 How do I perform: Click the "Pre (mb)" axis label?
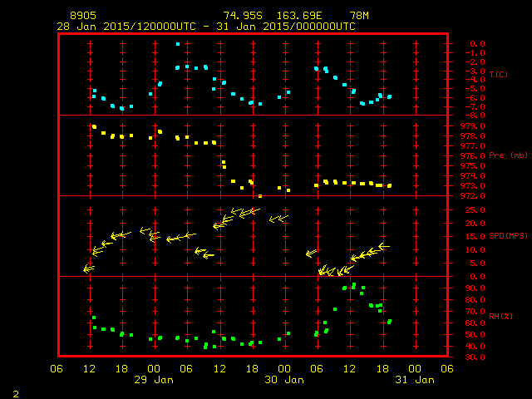508,155
